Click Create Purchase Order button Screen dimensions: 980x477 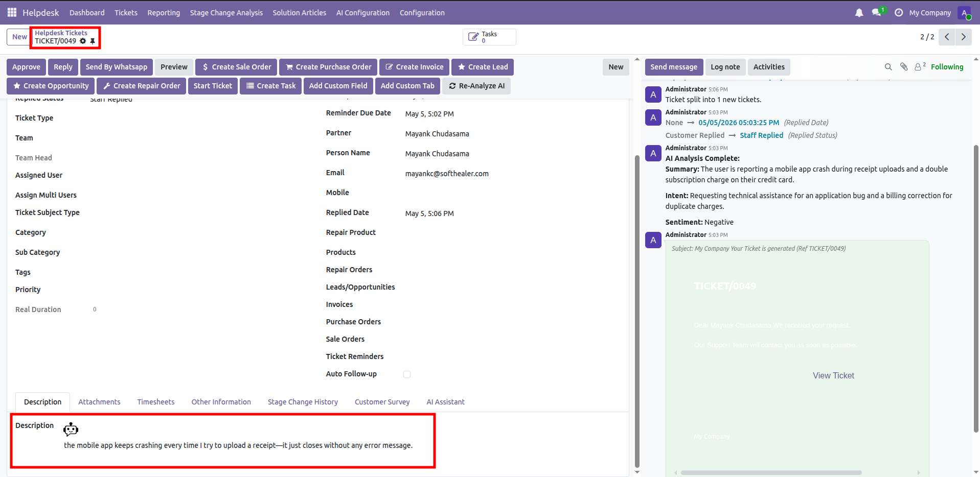pos(328,67)
